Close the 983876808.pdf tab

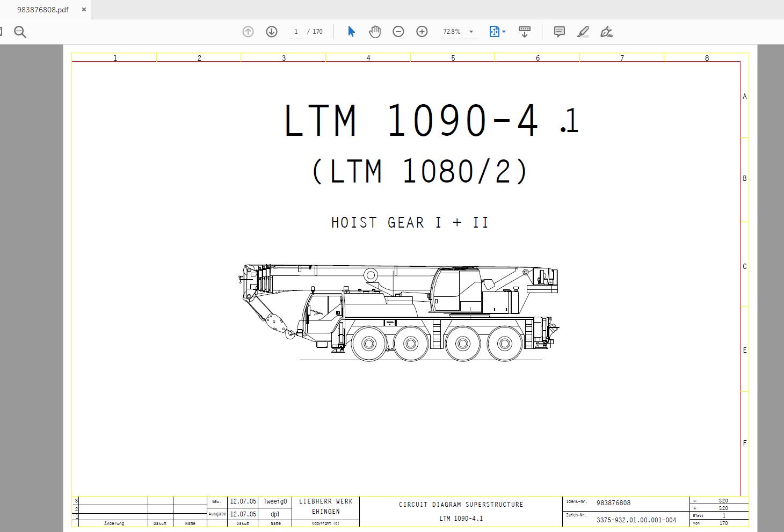click(x=84, y=10)
